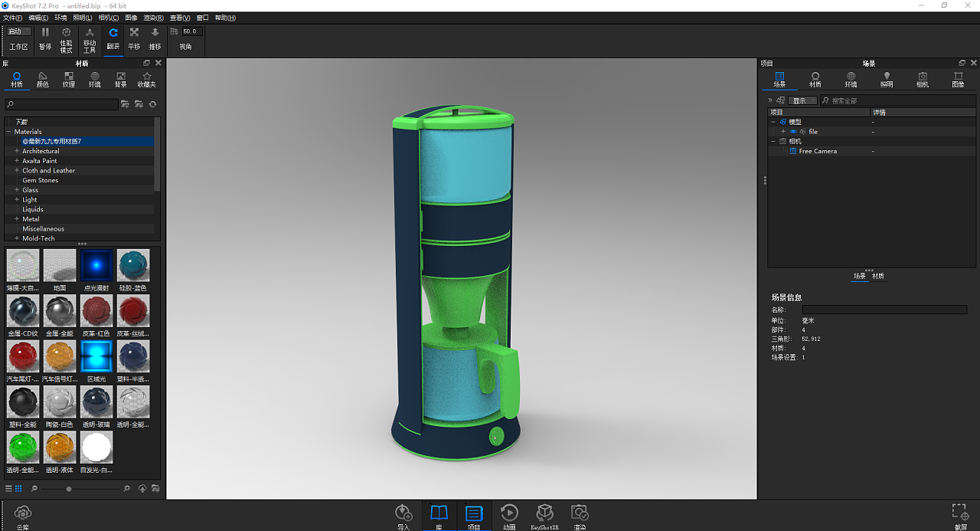Open the 查看(V) menu
This screenshot has height=531, width=980.
click(x=180, y=18)
